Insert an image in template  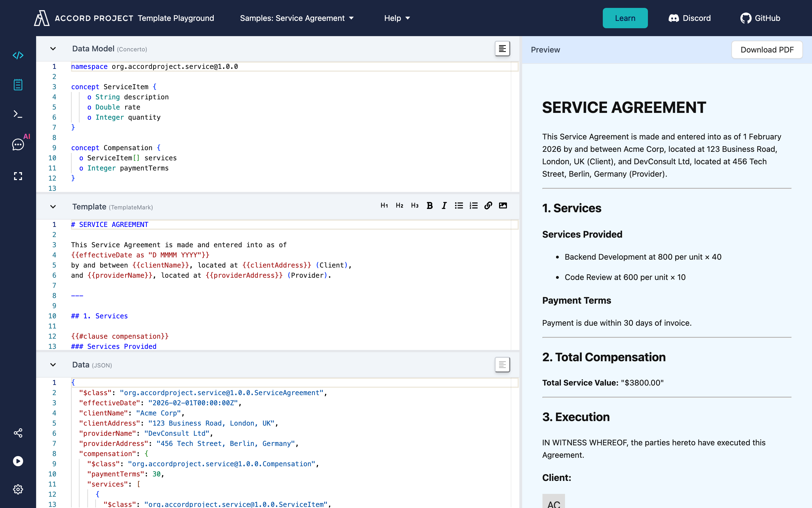tap(503, 206)
